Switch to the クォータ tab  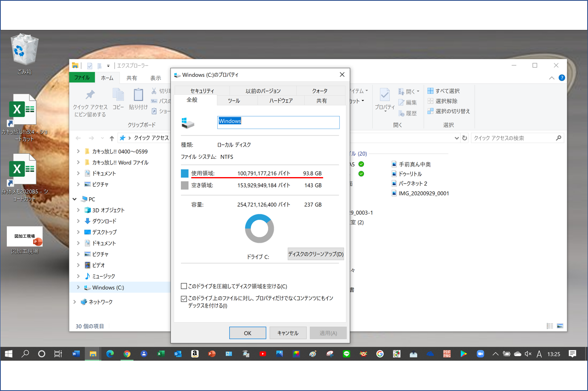click(x=320, y=91)
